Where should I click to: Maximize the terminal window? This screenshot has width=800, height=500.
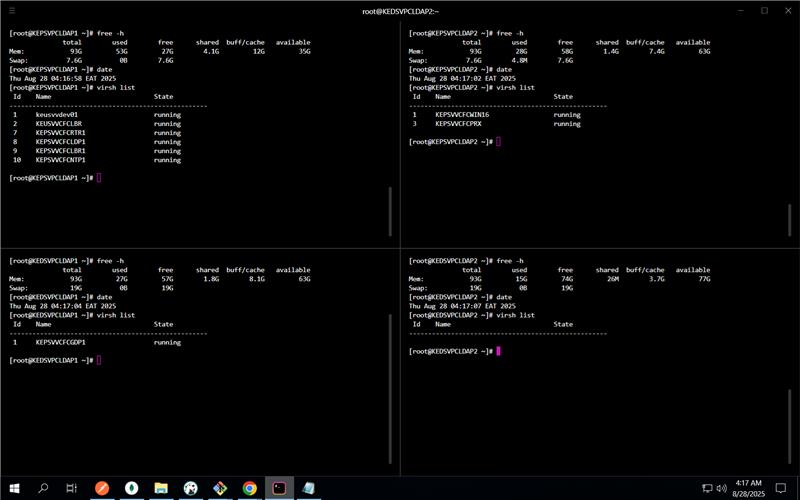pos(763,10)
